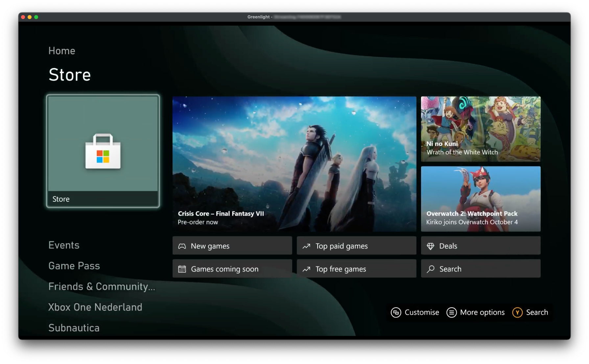The width and height of the screenshot is (589, 364).
Task: Open Overwatch 2 Watchpoint Pack tile
Action: click(481, 199)
